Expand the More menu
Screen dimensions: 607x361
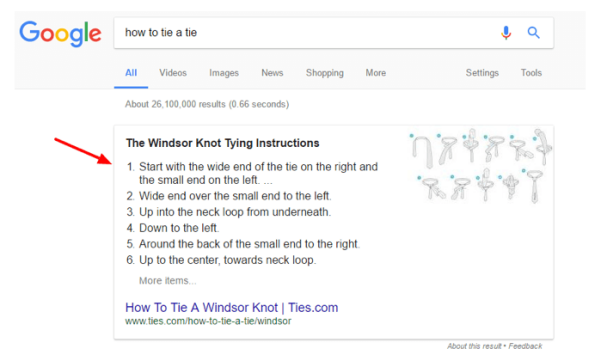pyautogui.click(x=376, y=73)
